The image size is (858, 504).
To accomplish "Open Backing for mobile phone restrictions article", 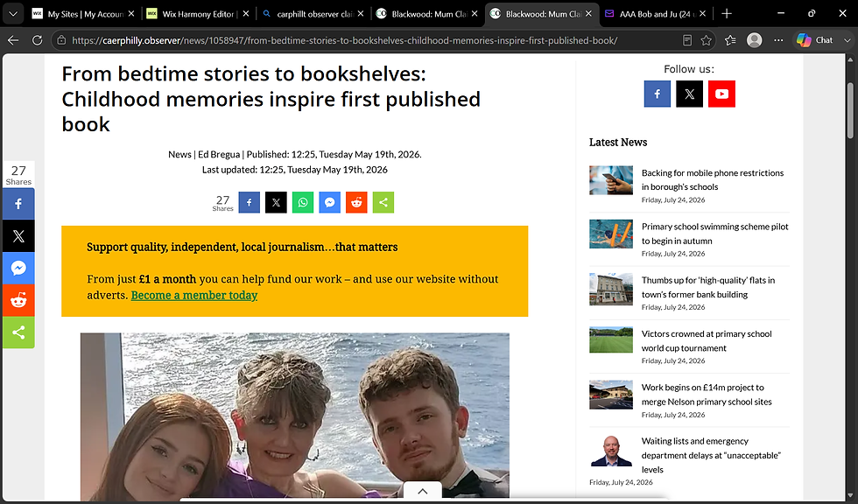I will 713,179.
